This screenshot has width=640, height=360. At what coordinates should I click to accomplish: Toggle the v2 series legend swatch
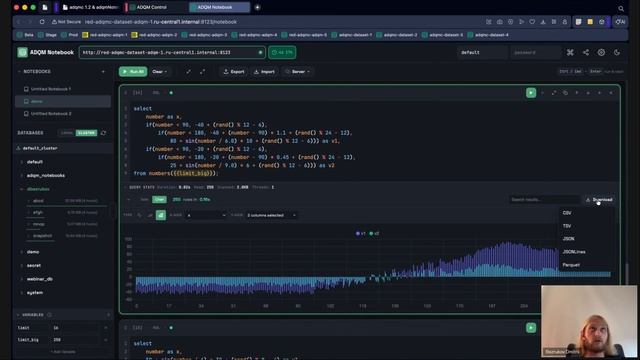pos(371,233)
